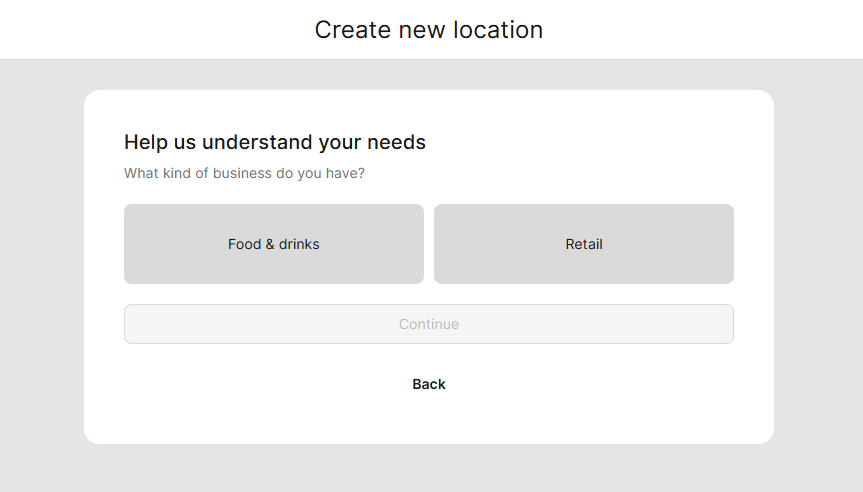The image size is (863, 492).
Task: Choose Retail as your business kind
Action: (x=584, y=244)
